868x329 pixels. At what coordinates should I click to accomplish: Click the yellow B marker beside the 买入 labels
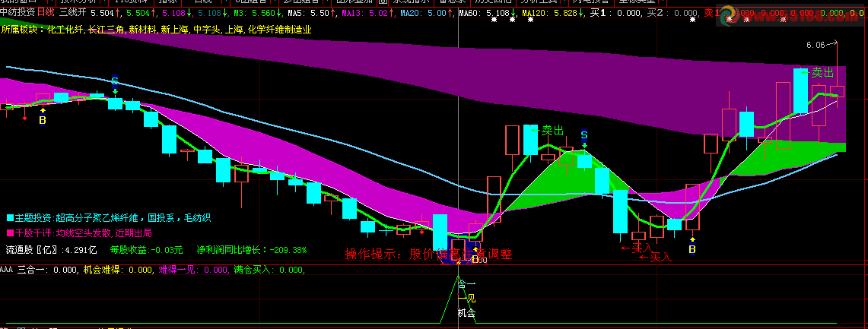pos(692,249)
